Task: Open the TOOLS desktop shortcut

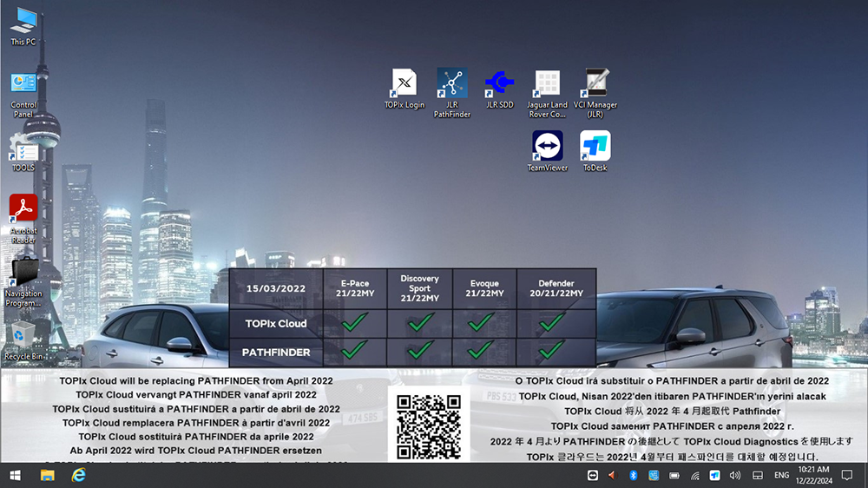Action: [23, 152]
